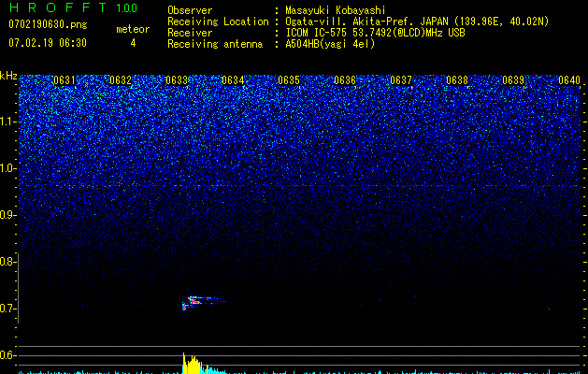Click the receiver text ICOM IC-575 53.7492 MHz USB
Viewport: 588px width, 374px height.
375,33
